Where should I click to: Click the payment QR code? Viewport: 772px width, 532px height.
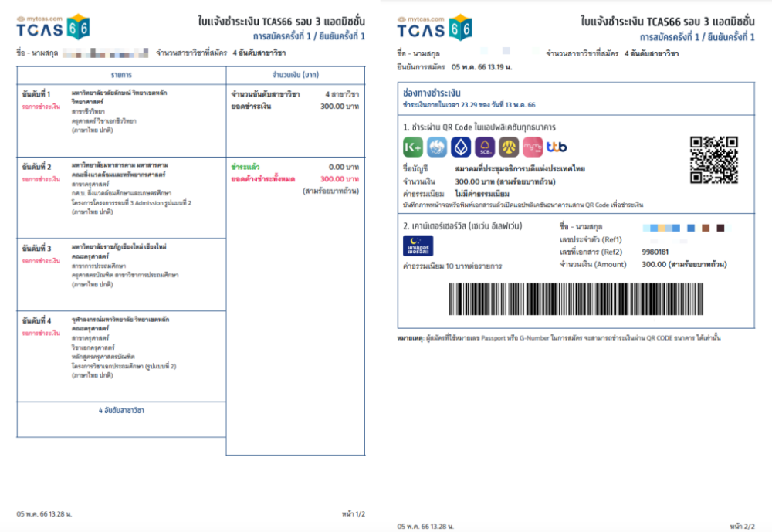point(713,160)
